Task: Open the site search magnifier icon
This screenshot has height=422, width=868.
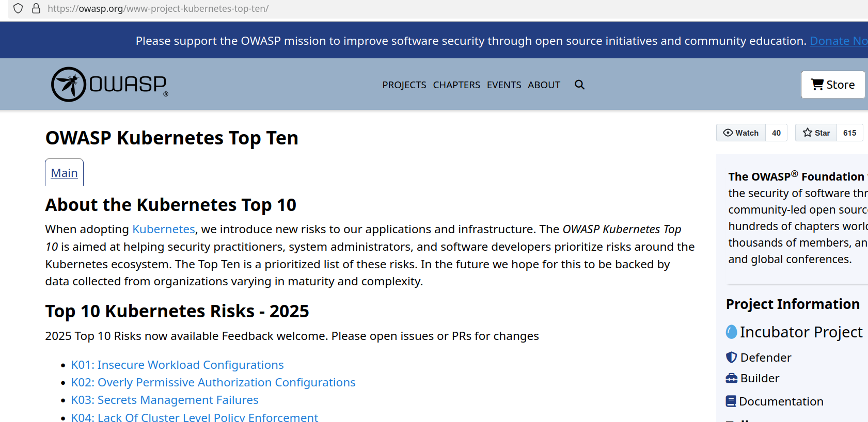Action: (x=579, y=85)
